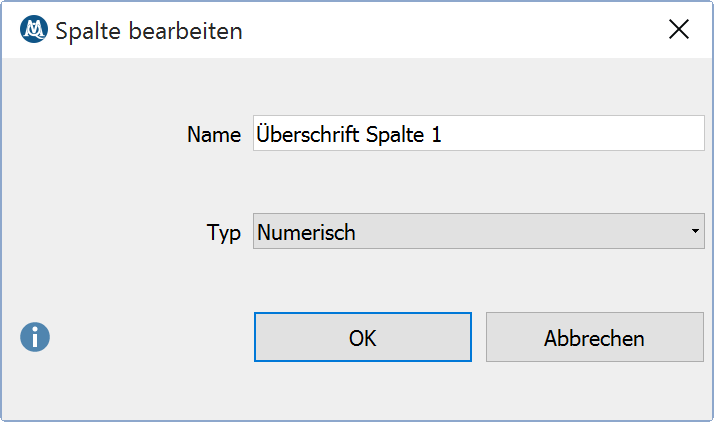714x422 pixels.
Task: Cancel via the Abbrechen button
Action: click(595, 337)
